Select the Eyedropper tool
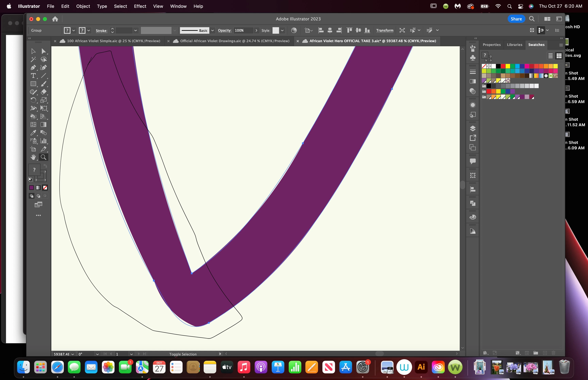This screenshot has width=588, height=380. [x=33, y=133]
